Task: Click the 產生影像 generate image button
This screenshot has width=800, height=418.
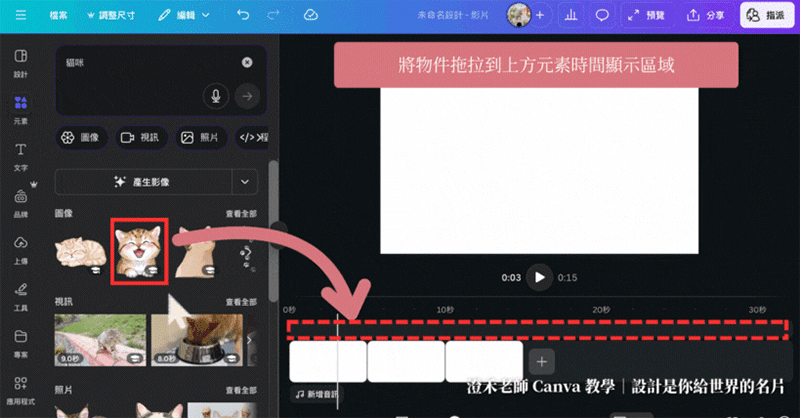Action: 143,182
